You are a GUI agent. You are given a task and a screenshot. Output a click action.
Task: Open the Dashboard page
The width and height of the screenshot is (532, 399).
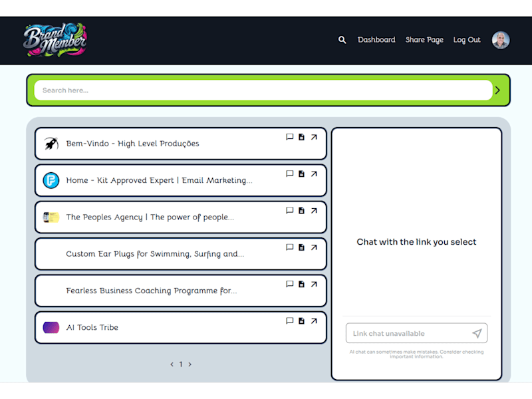pos(376,40)
